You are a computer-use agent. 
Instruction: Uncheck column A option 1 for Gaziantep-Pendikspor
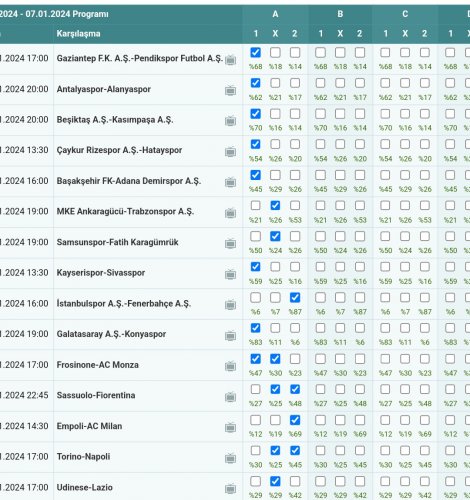pos(255,52)
